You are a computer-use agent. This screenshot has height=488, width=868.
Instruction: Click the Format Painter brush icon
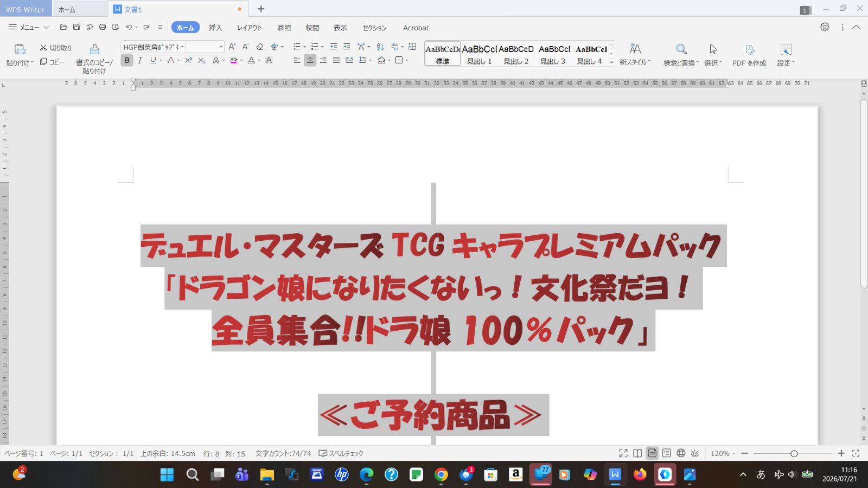point(94,49)
